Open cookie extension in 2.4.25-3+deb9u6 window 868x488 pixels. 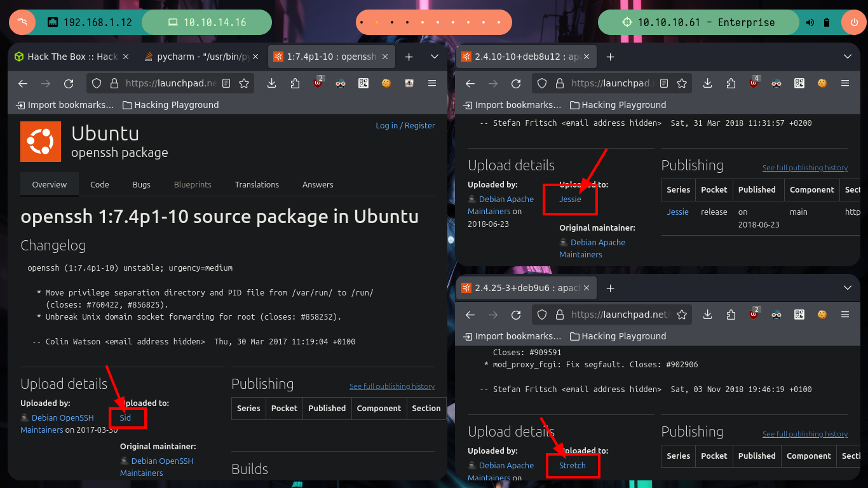coord(822,315)
